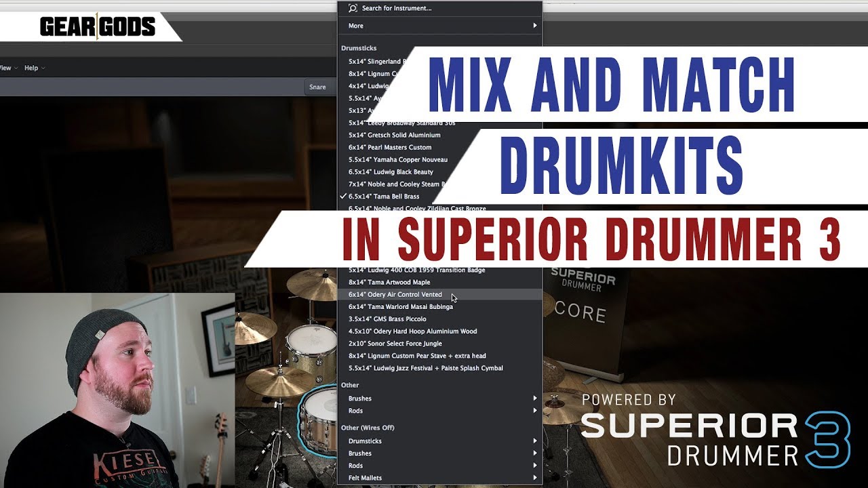
Task: Expand Brushes submenu under Other
Action: coord(439,398)
